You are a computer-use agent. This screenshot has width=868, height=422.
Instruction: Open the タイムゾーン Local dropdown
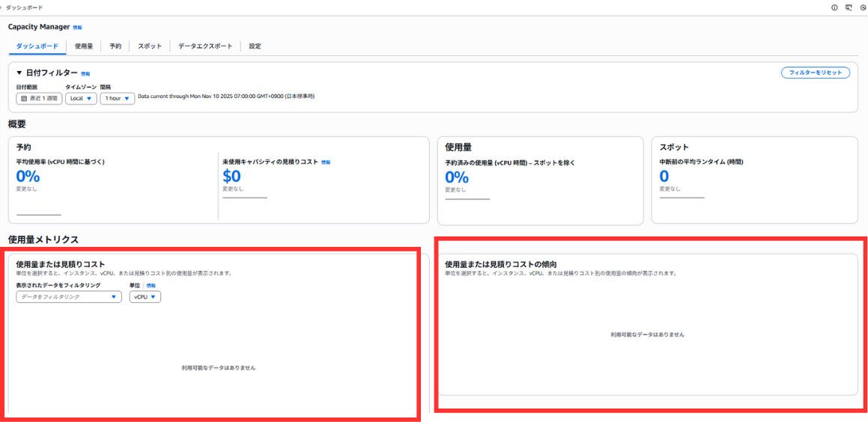tap(81, 99)
